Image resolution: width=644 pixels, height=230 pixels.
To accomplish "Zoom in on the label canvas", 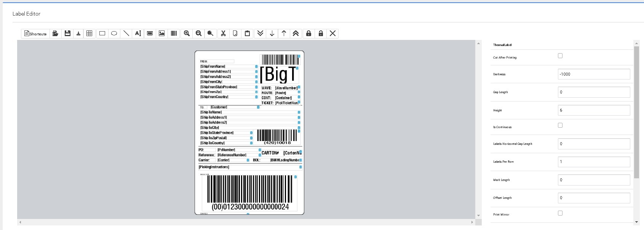I will [x=187, y=33].
